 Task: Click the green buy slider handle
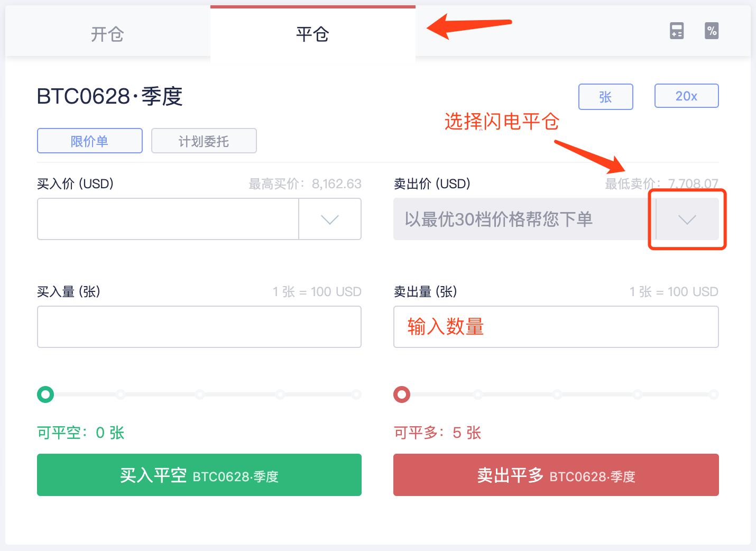tap(45, 394)
